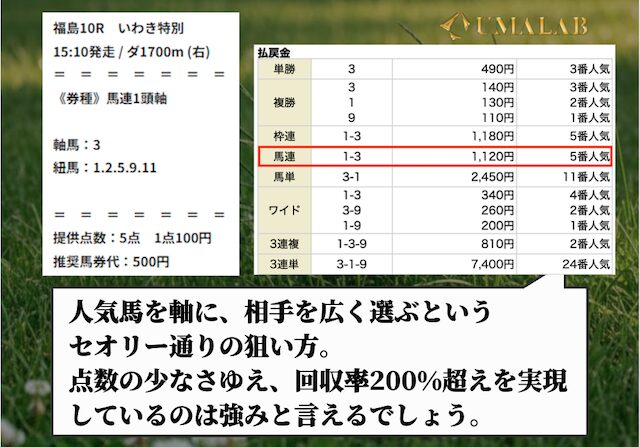The image size is (640, 447).
Task: Click the 馬連 row label
Action: pos(284,156)
